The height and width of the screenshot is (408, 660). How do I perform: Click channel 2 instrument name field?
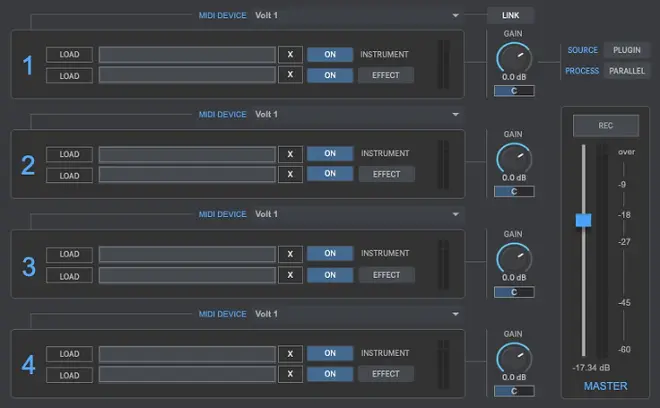(187, 154)
